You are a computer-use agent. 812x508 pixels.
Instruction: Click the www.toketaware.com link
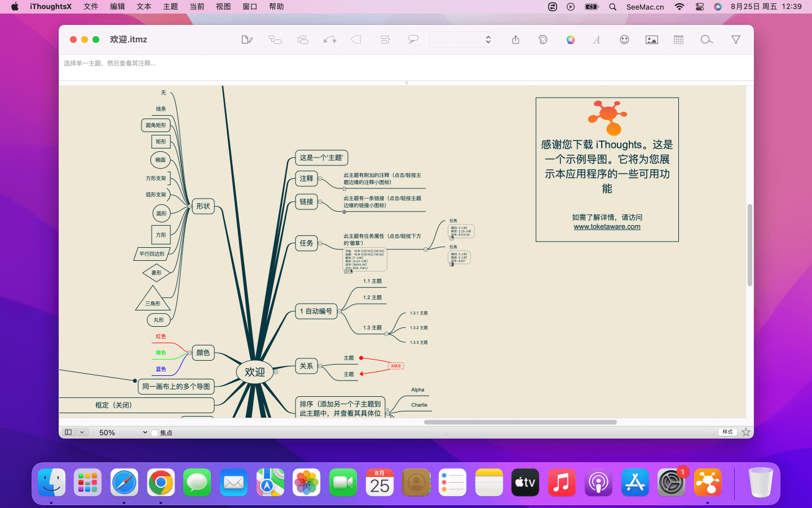(x=607, y=227)
